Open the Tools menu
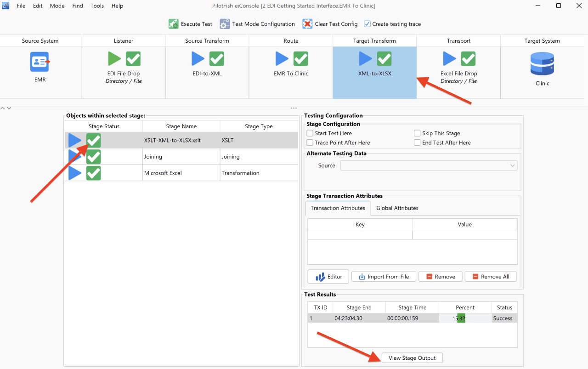The width and height of the screenshot is (588, 369). [x=97, y=6]
